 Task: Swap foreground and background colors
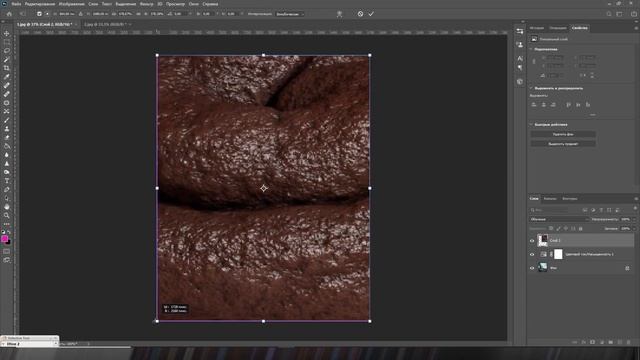point(9,232)
